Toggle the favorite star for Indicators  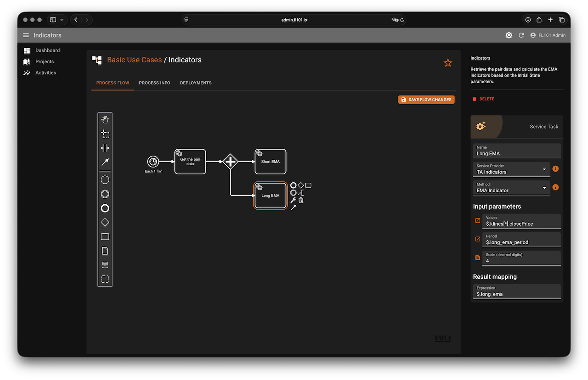(448, 63)
